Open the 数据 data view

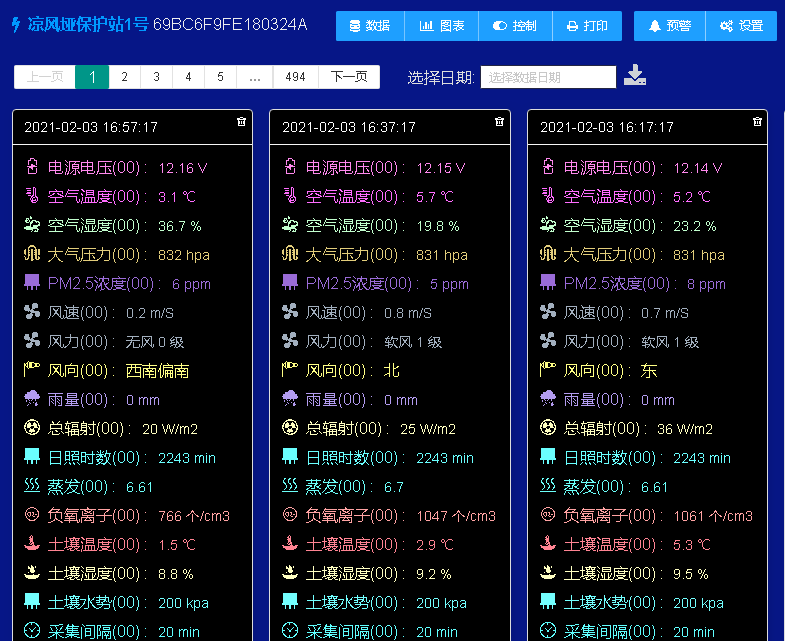click(x=369, y=26)
